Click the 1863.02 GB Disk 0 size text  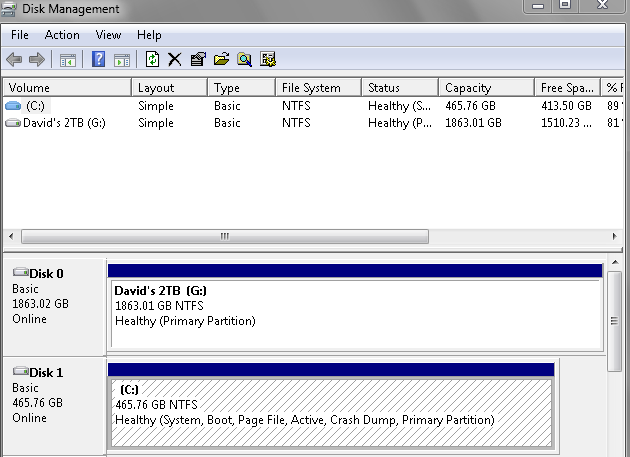tap(40, 303)
